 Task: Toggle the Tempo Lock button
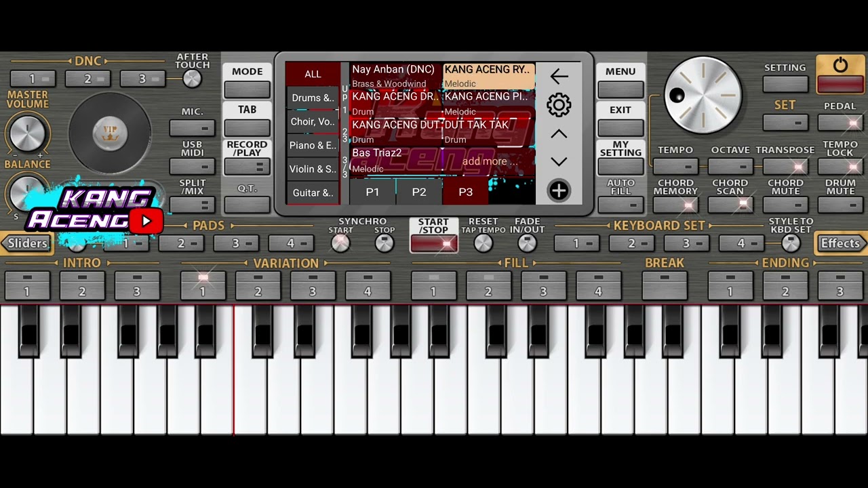click(x=840, y=167)
